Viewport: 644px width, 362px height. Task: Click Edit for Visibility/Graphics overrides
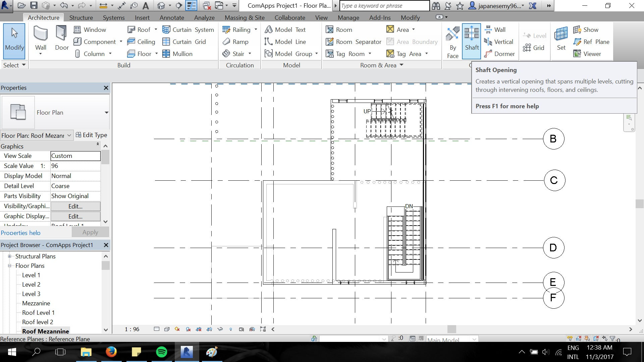click(x=75, y=206)
